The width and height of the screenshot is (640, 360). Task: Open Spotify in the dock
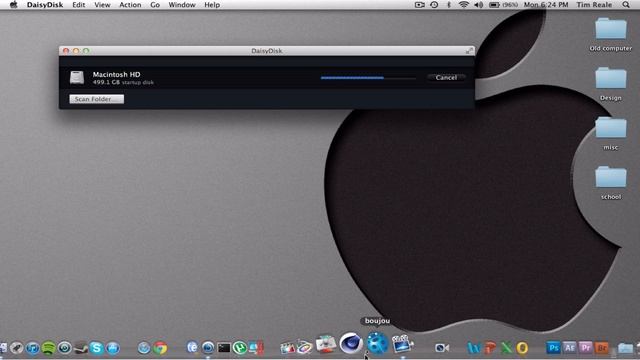49,348
